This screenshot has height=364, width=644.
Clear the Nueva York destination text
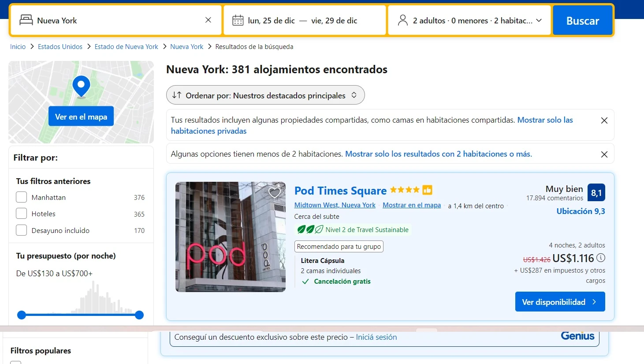(x=208, y=20)
